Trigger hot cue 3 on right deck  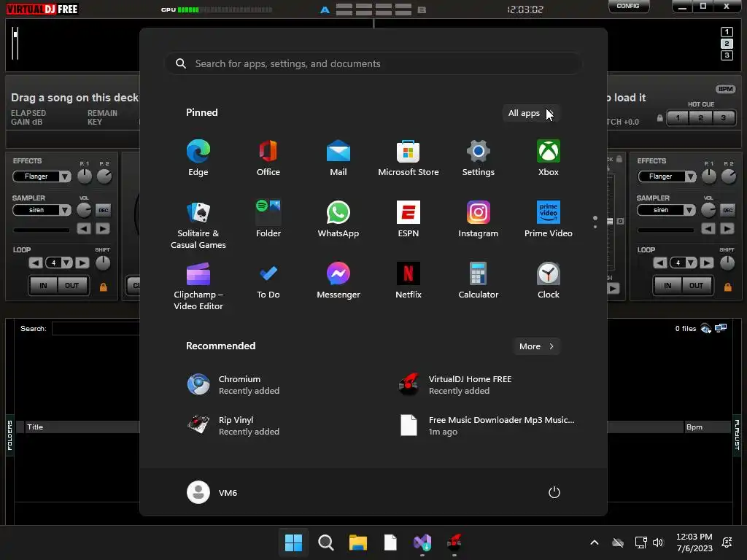point(723,117)
